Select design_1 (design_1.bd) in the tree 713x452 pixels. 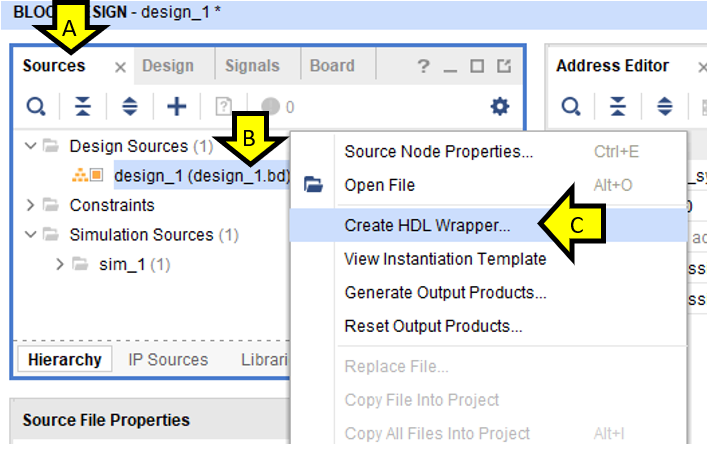[202, 175]
